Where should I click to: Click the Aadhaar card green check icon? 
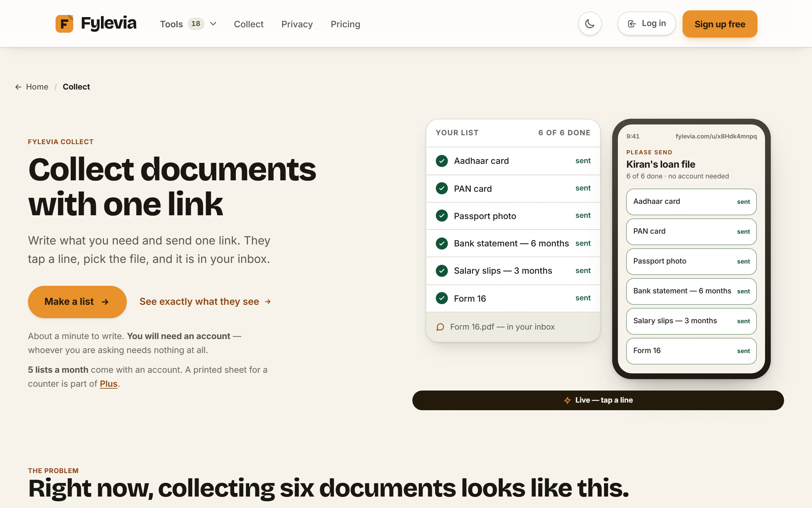coord(442,161)
